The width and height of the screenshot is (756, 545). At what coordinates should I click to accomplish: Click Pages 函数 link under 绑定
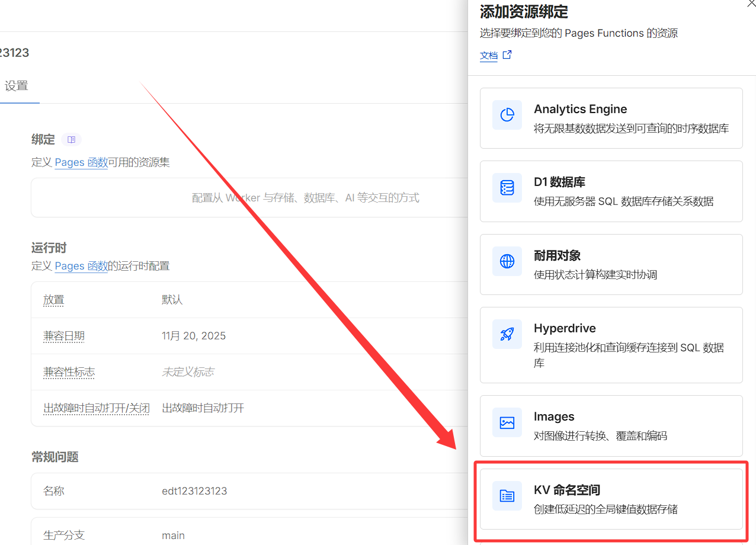[81, 162]
